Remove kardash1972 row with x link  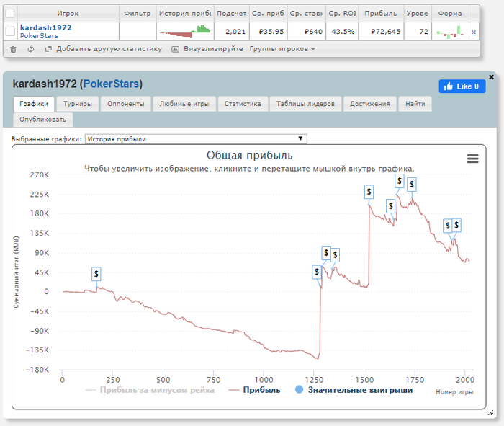pos(474,32)
